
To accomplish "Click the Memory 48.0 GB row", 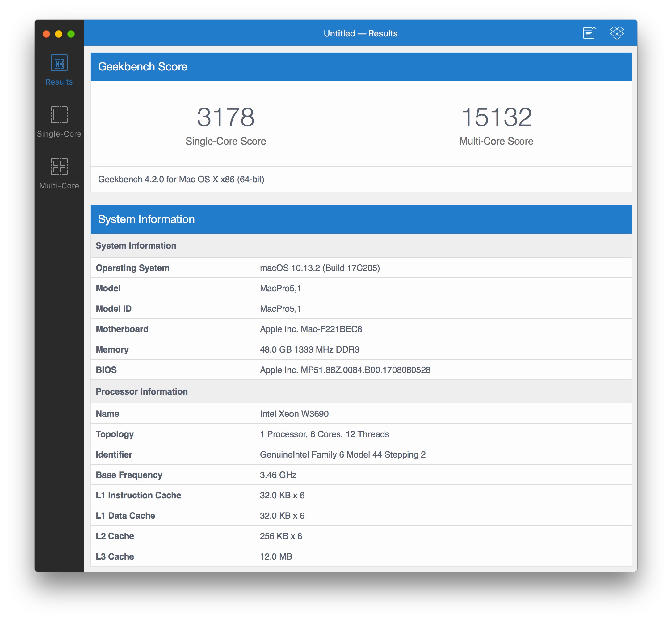I will pyautogui.click(x=309, y=349).
